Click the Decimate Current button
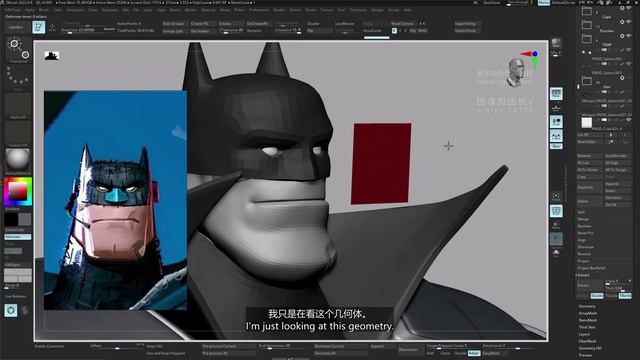This screenshot has width=640, height=360. (340, 347)
